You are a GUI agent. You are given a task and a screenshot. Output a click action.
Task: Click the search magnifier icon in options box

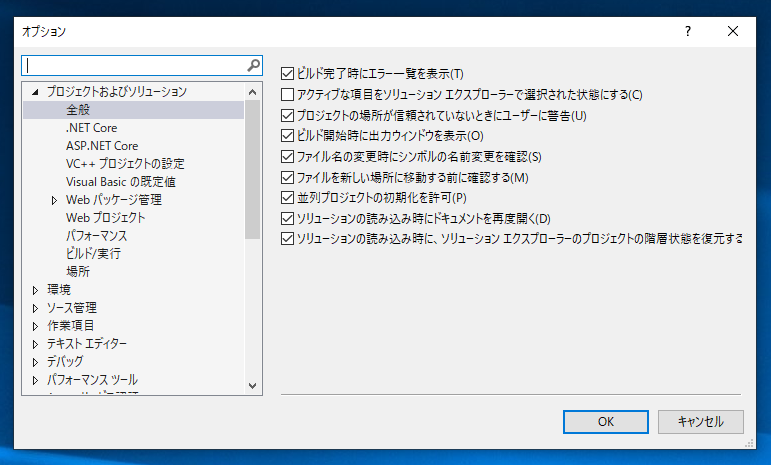click(253, 65)
